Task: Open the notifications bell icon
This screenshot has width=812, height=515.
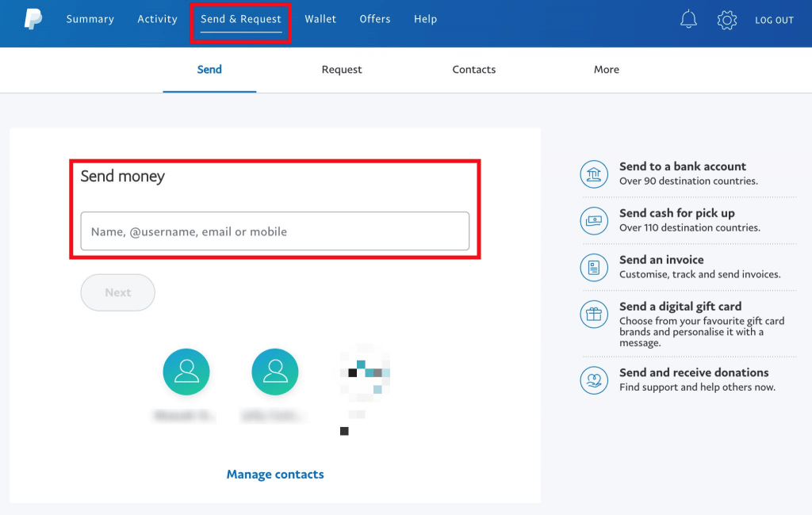Action: [688, 20]
